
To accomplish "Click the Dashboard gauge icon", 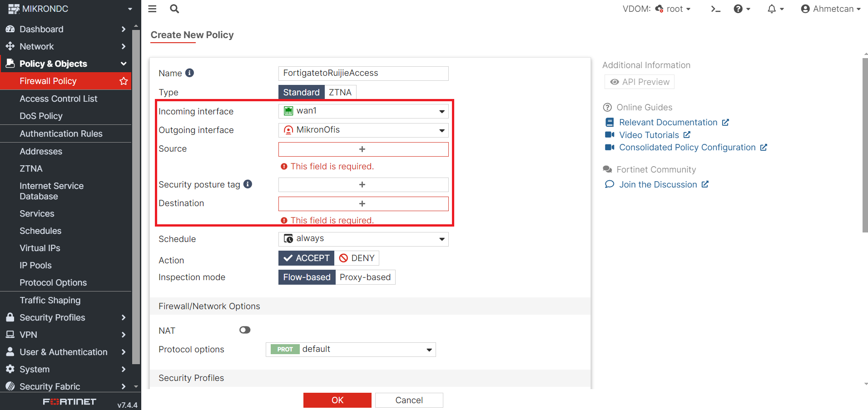I will [x=10, y=29].
